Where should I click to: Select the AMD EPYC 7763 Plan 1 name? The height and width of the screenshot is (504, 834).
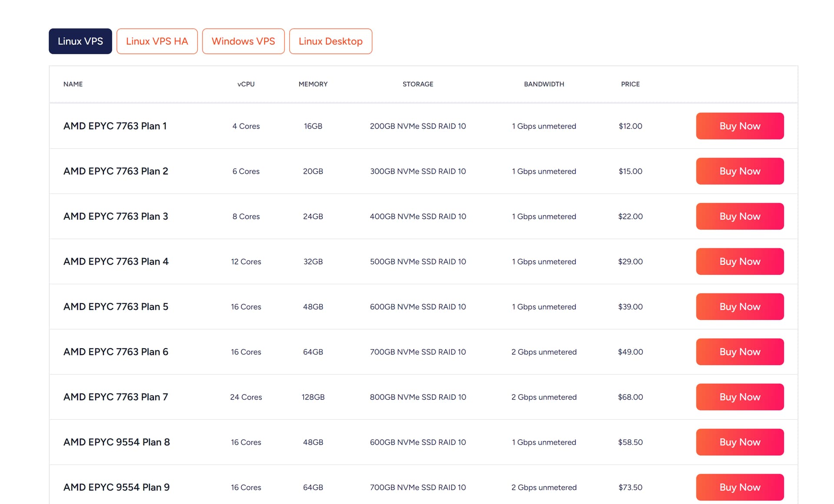coord(115,126)
